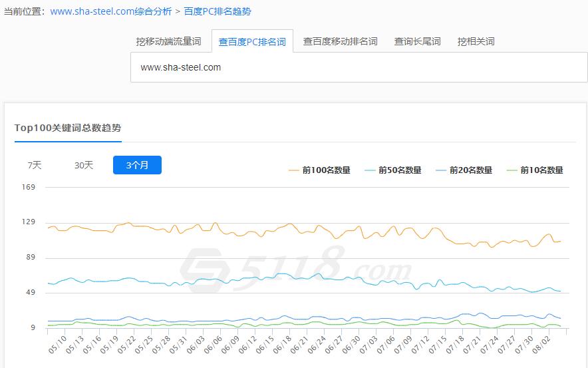Select the 7天 time range
The image size is (588, 368).
tap(35, 165)
